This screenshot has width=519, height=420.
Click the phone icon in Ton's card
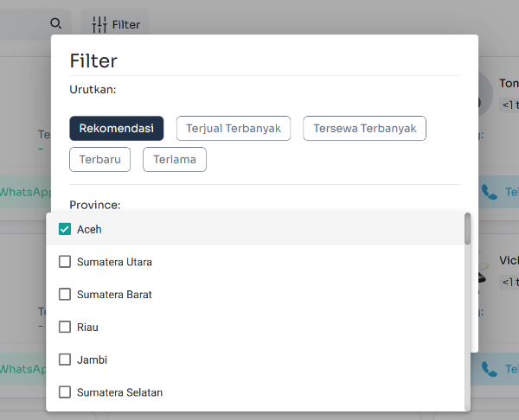pos(490,192)
